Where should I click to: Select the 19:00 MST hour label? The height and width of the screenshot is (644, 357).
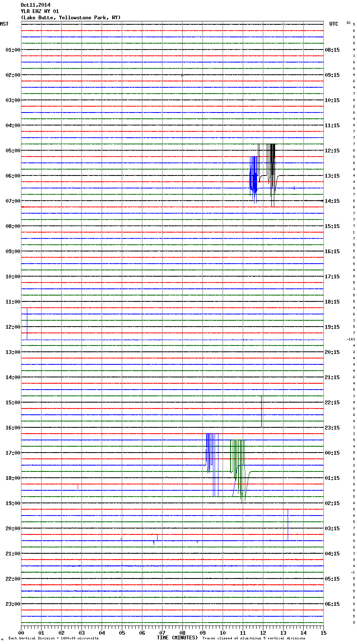[13, 503]
